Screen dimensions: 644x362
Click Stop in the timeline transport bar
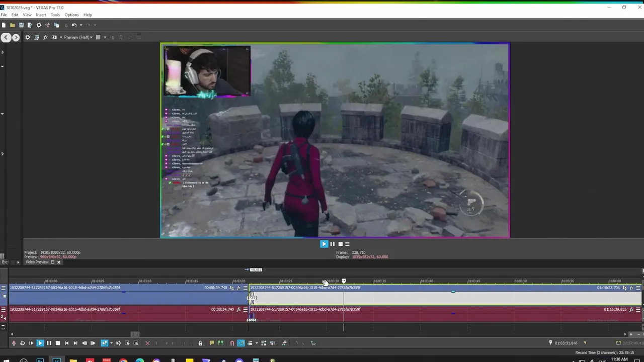57,343
